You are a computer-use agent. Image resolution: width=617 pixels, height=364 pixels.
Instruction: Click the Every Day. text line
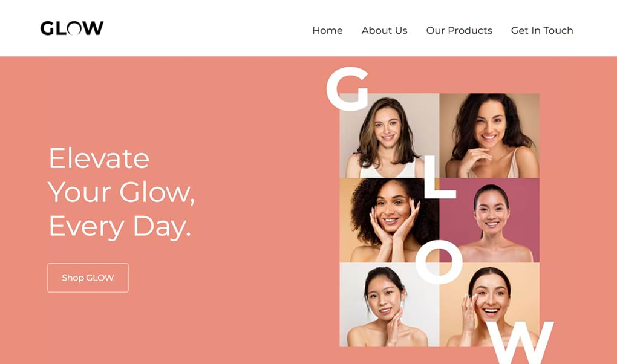pos(120,226)
